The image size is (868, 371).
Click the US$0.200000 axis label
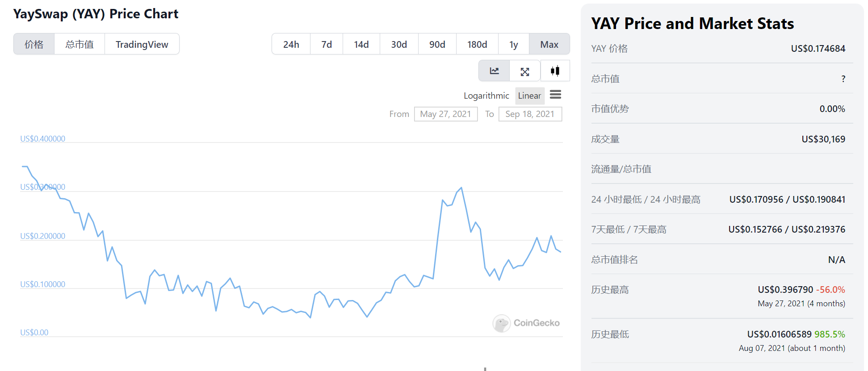point(42,236)
